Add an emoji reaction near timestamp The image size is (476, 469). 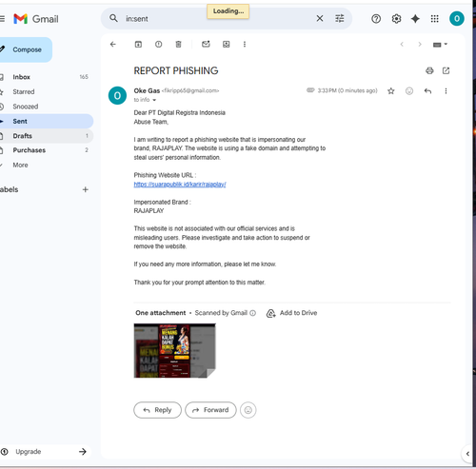point(409,91)
